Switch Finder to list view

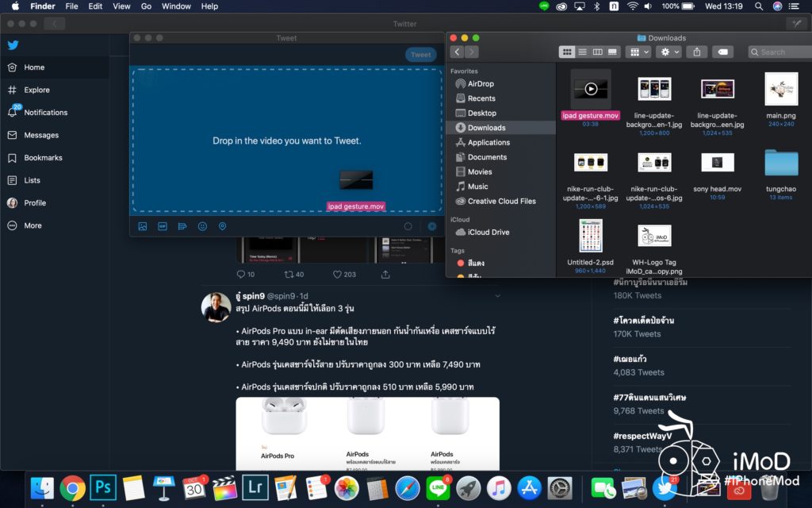tap(583, 52)
